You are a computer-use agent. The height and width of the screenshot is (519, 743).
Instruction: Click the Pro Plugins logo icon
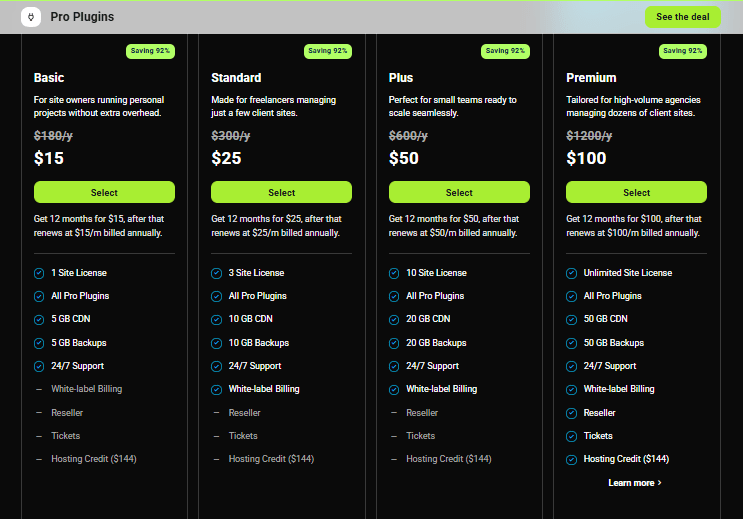tap(30, 17)
